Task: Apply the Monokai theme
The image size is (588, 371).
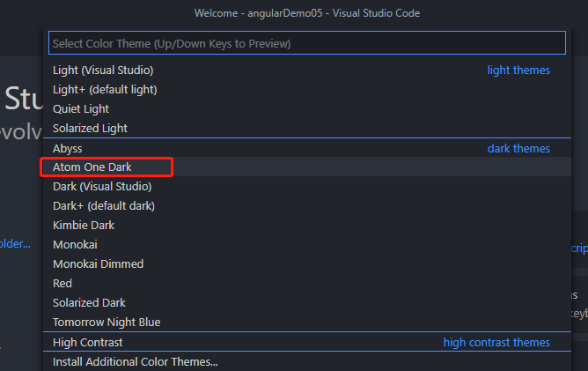Action: point(75,244)
